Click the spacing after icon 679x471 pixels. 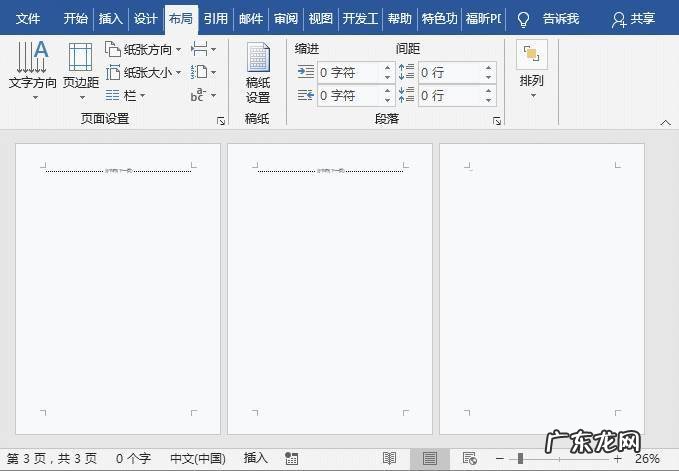click(x=406, y=94)
